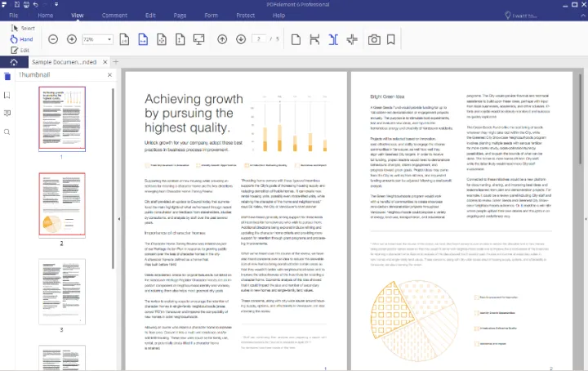Open the bookmarks panel in left sidebar

7,95
